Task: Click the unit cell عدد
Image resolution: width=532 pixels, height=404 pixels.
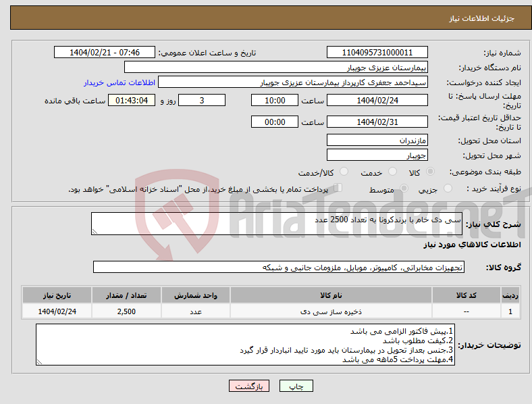Action: pos(196,311)
